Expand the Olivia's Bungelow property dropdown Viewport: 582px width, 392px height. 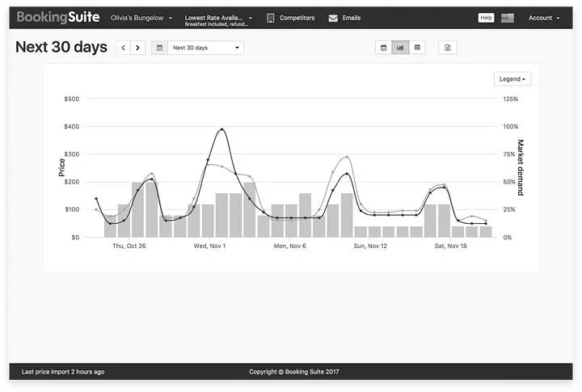coord(141,18)
